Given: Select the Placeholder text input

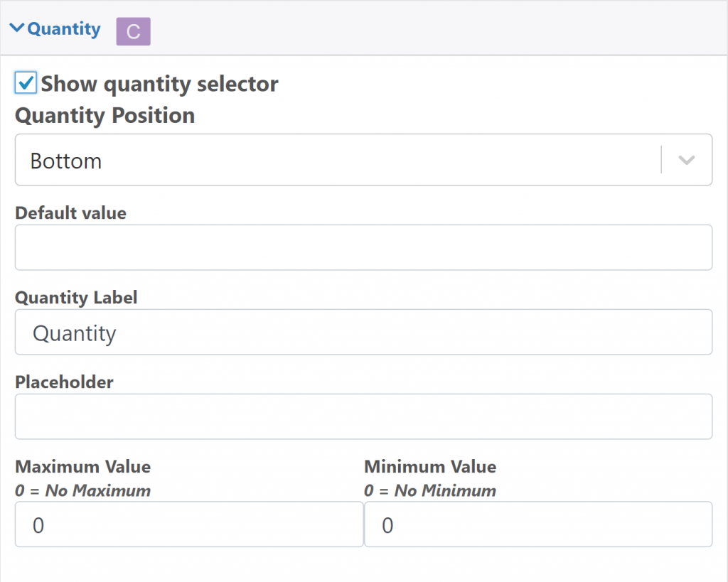Looking at the screenshot, I should coord(363,416).
